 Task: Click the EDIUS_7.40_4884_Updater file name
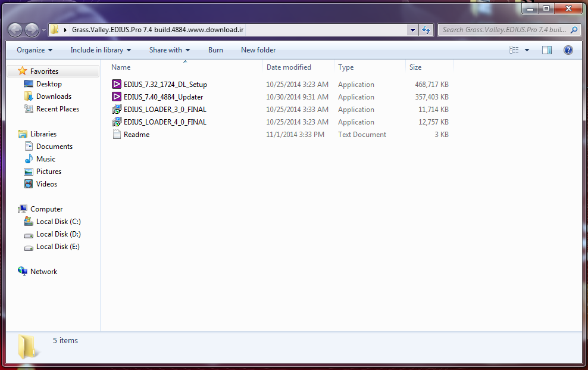(164, 97)
